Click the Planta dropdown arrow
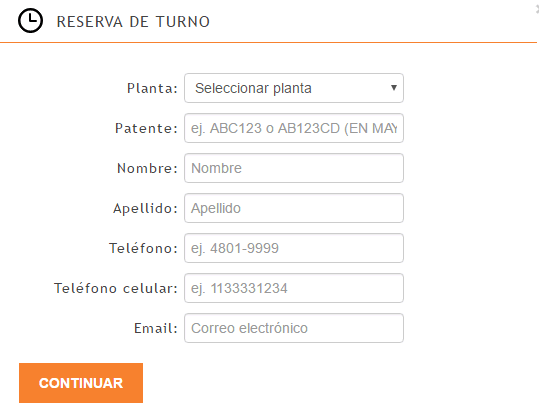539x411 pixels. pos(394,88)
